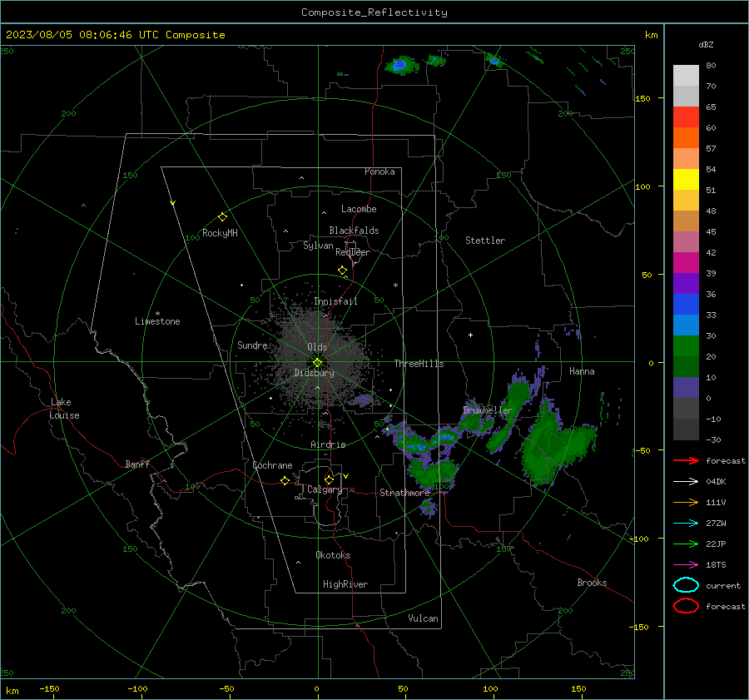This screenshot has height=700, width=749.
Task: Click the Okotoks city label
Action: (333, 555)
